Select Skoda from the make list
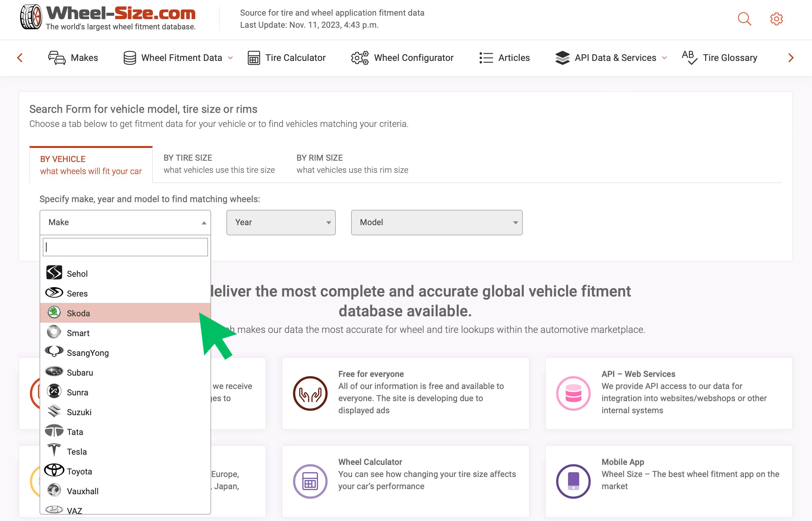812x521 pixels. (x=125, y=313)
